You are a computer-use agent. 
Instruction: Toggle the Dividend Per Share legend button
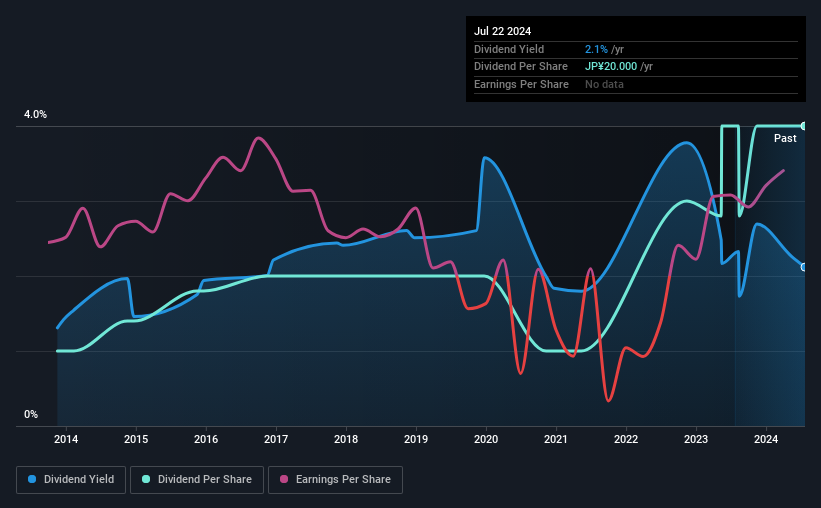tap(197, 480)
